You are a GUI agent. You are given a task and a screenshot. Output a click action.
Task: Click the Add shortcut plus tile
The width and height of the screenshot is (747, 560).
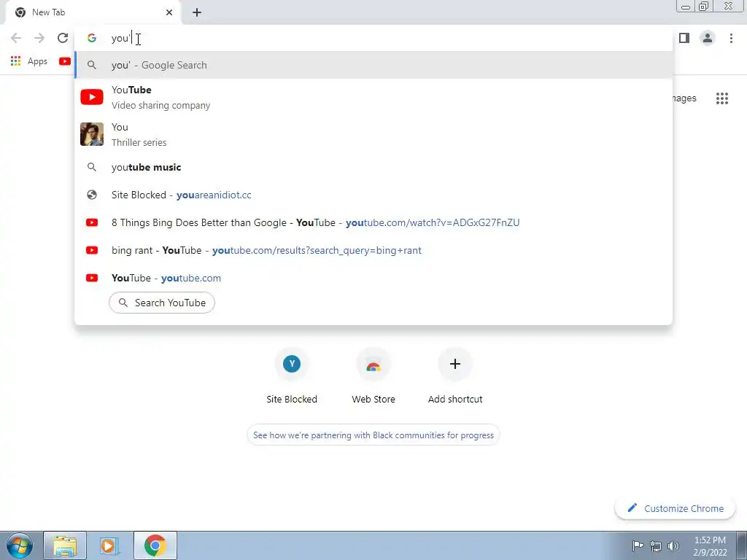click(455, 377)
